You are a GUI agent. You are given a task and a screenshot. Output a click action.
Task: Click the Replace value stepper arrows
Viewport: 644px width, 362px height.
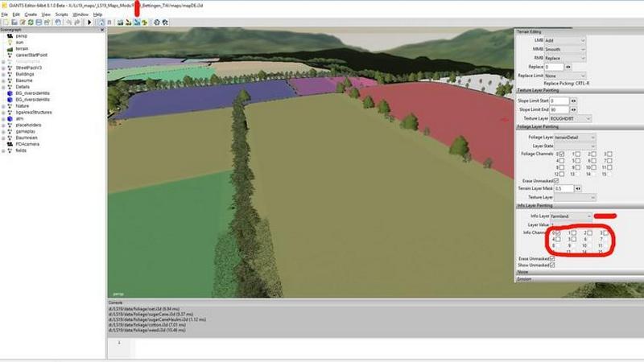pos(568,67)
